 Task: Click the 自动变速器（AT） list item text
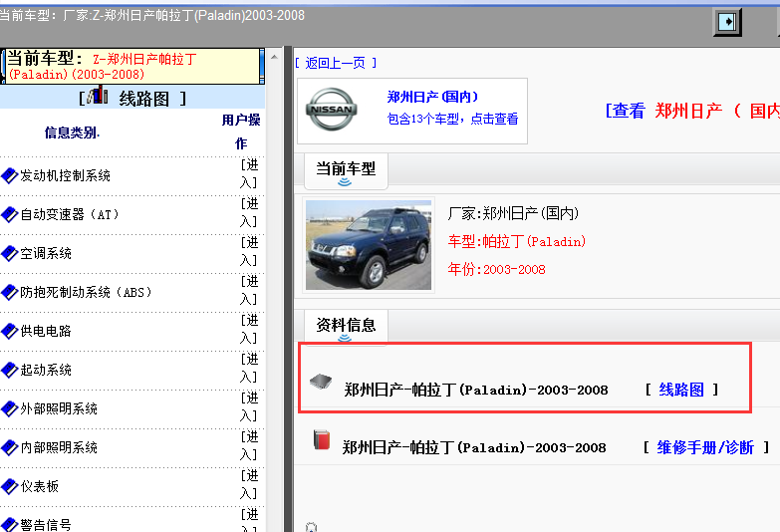pyautogui.click(x=70, y=214)
